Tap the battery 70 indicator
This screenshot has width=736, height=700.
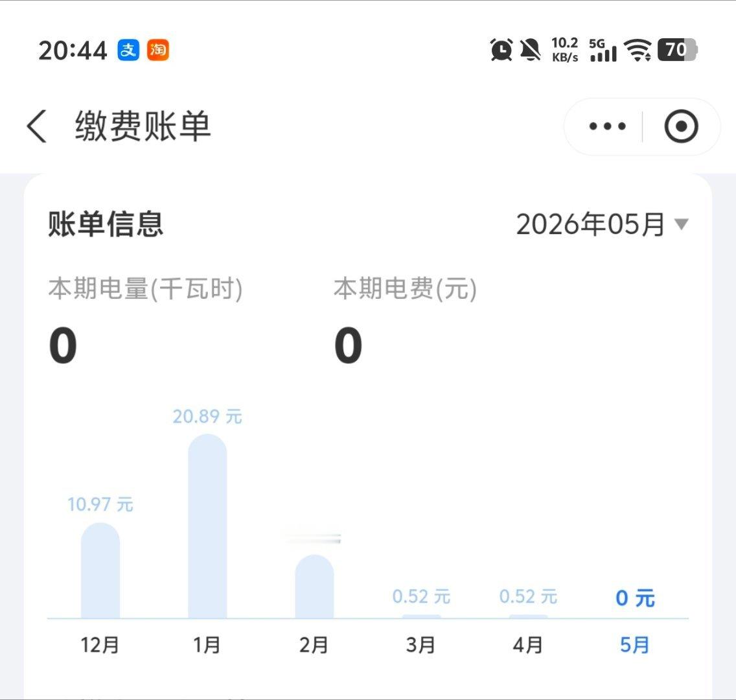point(678,50)
